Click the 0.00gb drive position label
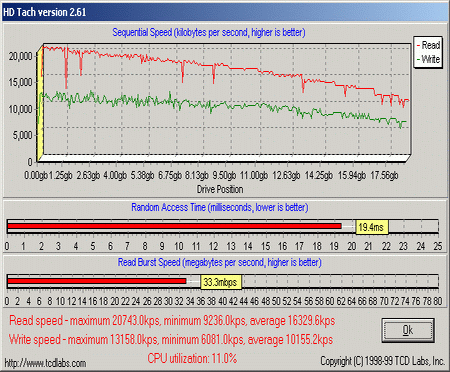Viewport: 450px width, 372px height. pyautogui.click(x=36, y=175)
